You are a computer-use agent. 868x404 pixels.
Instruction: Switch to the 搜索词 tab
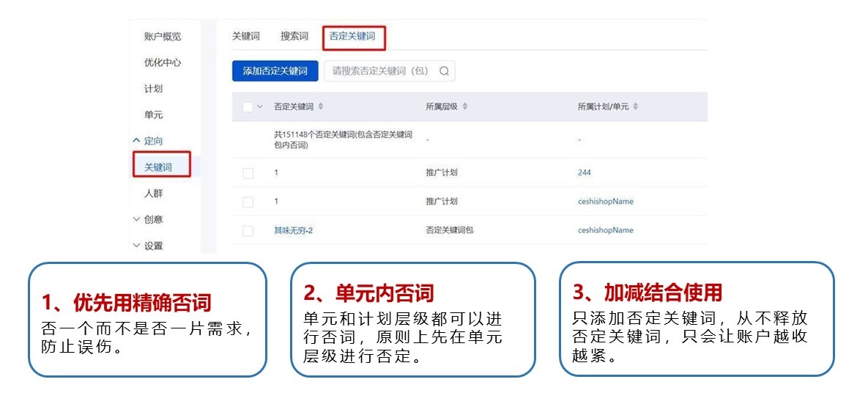click(294, 36)
